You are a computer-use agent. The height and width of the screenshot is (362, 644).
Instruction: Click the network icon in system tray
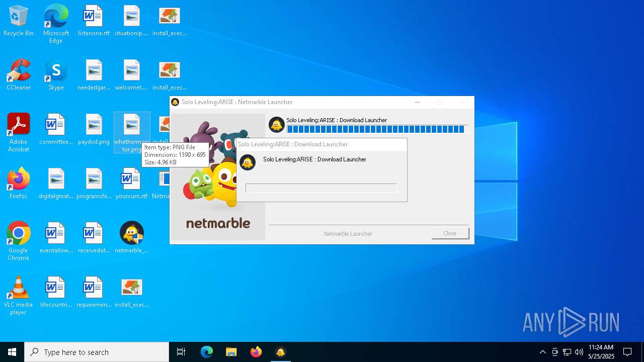pos(567,352)
